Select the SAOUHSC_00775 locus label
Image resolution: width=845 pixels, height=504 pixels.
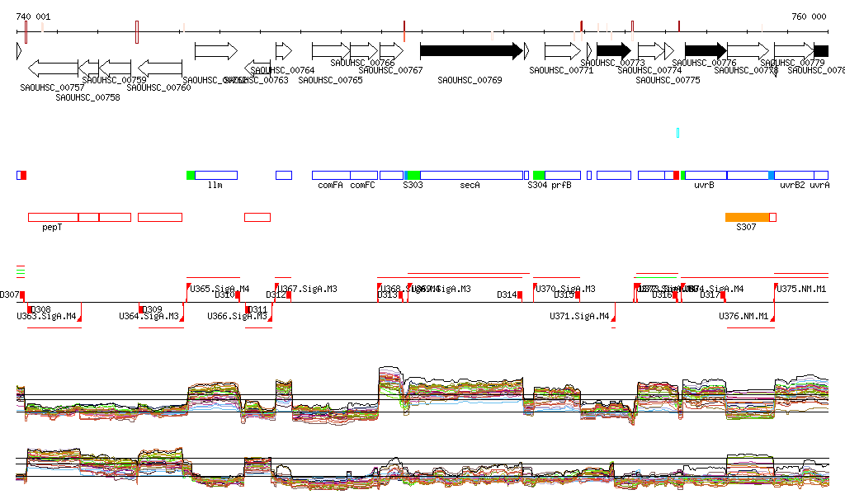tap(668, 80)
